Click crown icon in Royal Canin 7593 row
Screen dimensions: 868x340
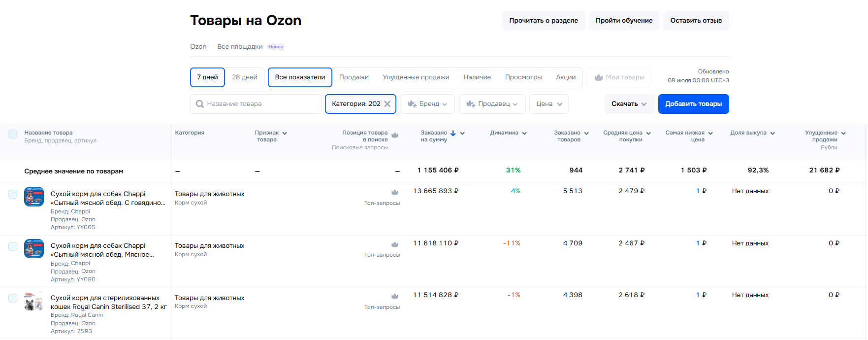(x=395, y=296)
